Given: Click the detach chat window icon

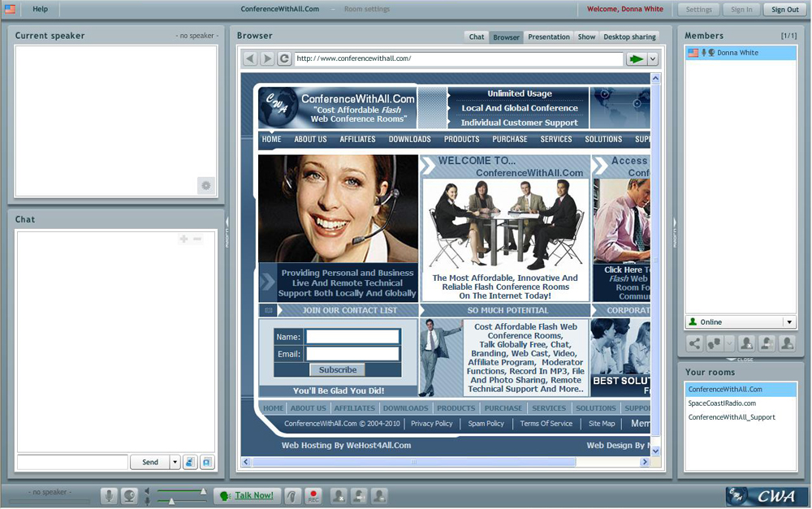Looking at the screenshot, I should click(x=207, y=462).
